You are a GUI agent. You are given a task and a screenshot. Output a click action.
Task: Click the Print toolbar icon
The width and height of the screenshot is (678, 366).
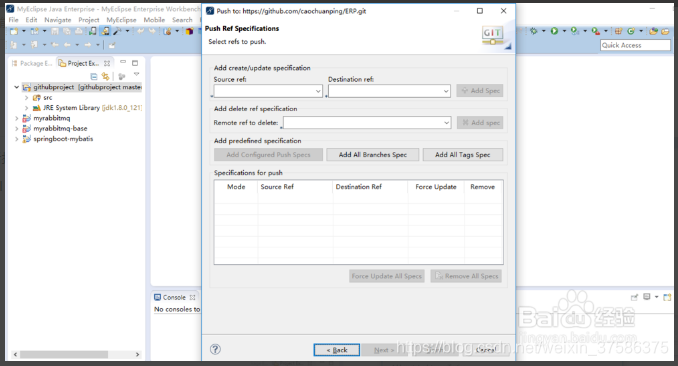click(x=79, y=31)
